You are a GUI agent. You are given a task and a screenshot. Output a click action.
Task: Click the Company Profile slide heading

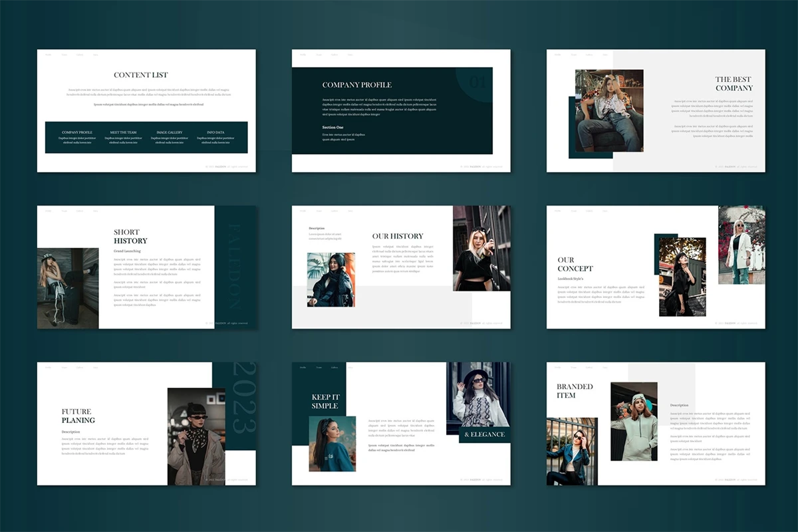point(357,85)
